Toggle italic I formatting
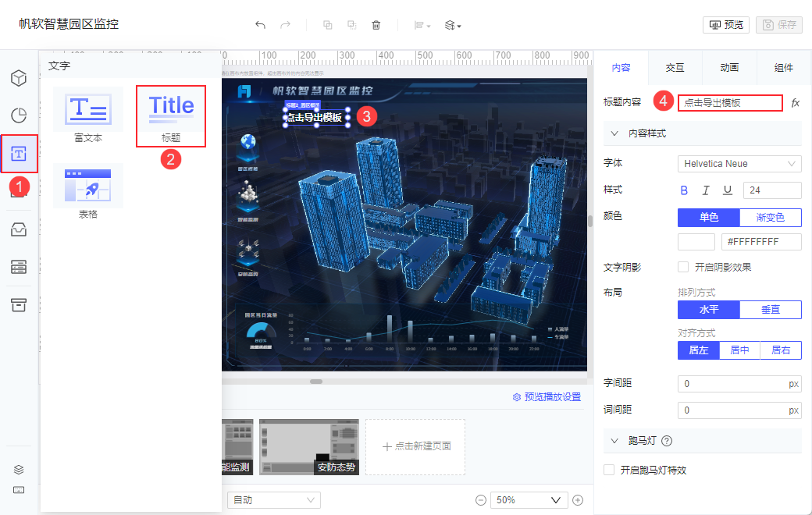812x515 pixels. 706,190
